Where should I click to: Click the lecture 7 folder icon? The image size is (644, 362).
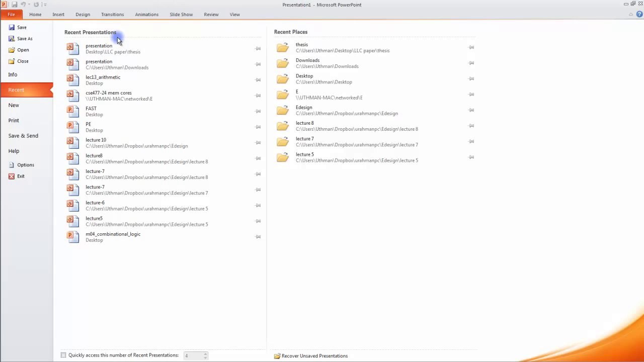tap(283, 141)
